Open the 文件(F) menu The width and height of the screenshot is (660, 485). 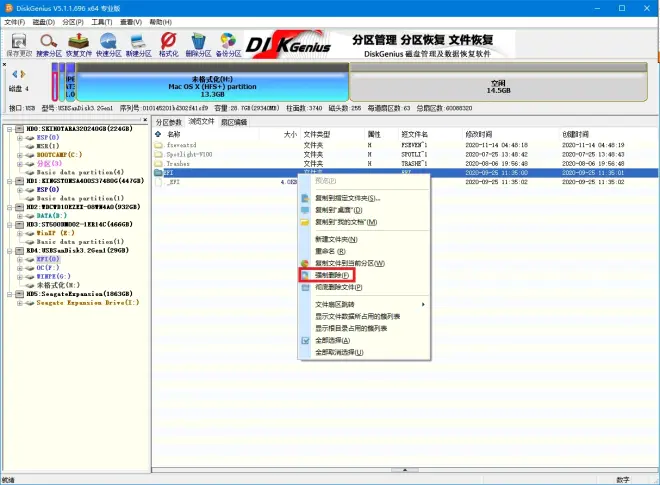pyautogui.click(x=15, y=22)
